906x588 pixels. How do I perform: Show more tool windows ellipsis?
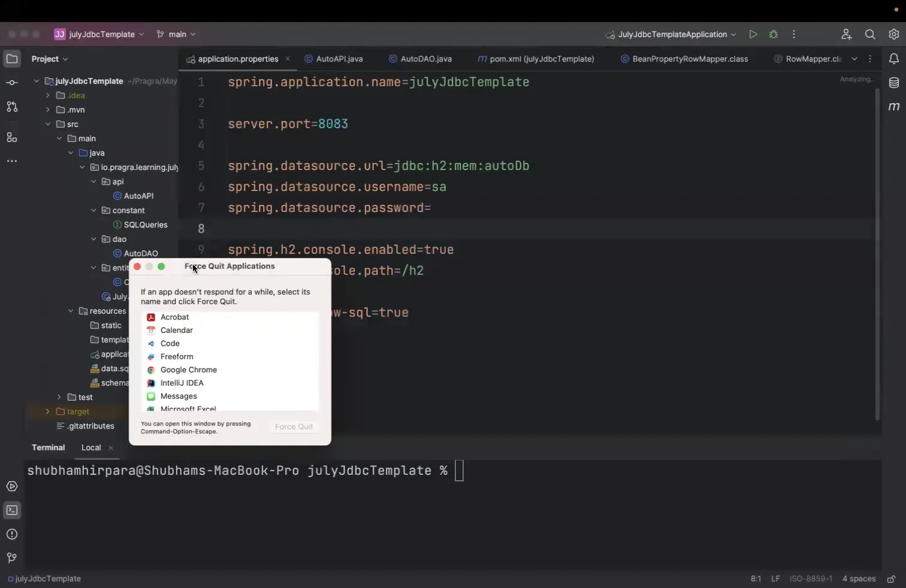[x=12, y=161]
